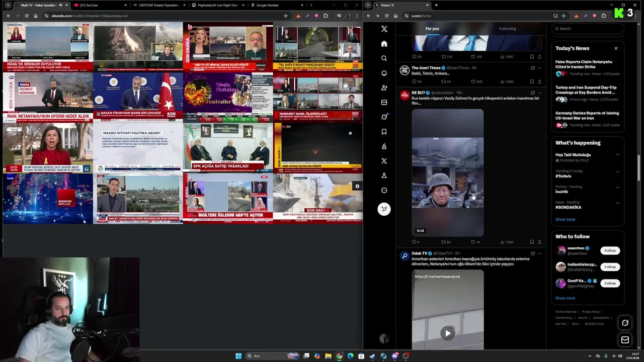Click the compose Post feather button

click(384, 209)
